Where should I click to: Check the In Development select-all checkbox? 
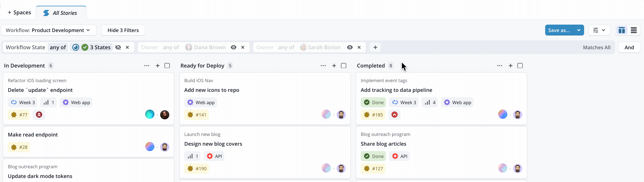167,66
